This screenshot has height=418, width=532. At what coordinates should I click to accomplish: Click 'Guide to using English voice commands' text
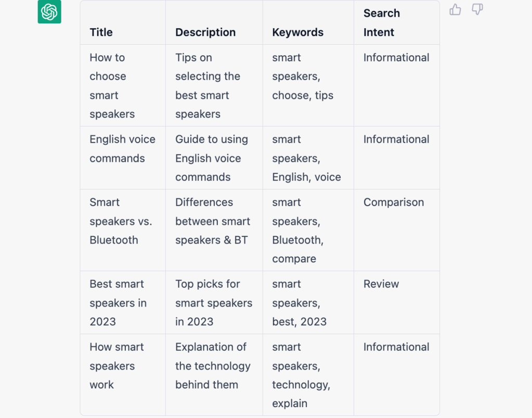211,158
